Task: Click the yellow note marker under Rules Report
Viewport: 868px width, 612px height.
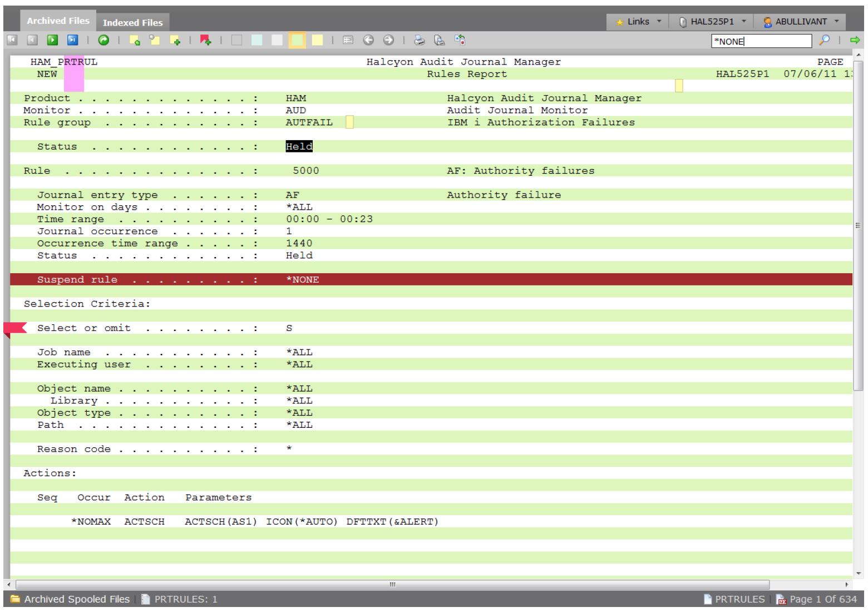Action: tap(679, 86)
